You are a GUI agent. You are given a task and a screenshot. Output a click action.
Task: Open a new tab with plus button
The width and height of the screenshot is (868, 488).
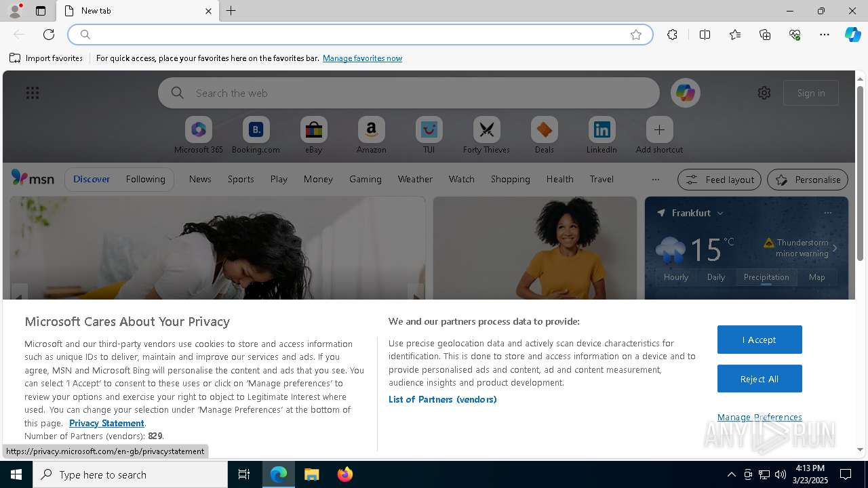coord(231,11)
